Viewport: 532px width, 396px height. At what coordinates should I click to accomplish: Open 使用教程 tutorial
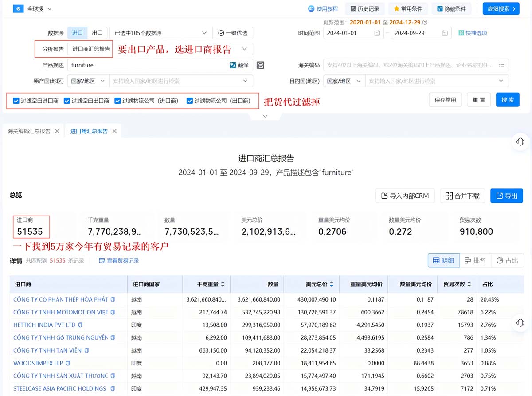pos(323,8)
